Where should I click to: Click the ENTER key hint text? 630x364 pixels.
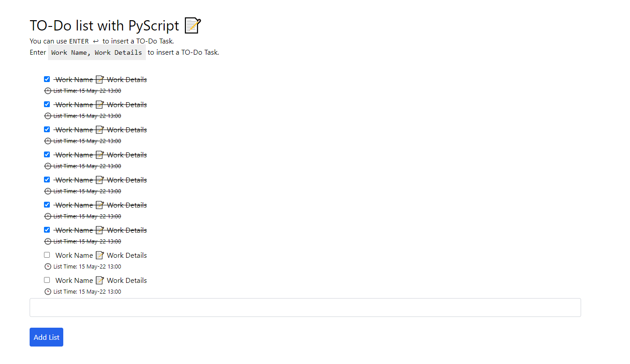79,41
